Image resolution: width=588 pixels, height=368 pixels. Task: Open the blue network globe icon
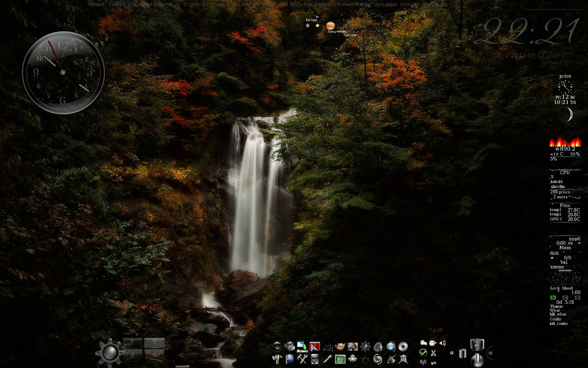290,359
